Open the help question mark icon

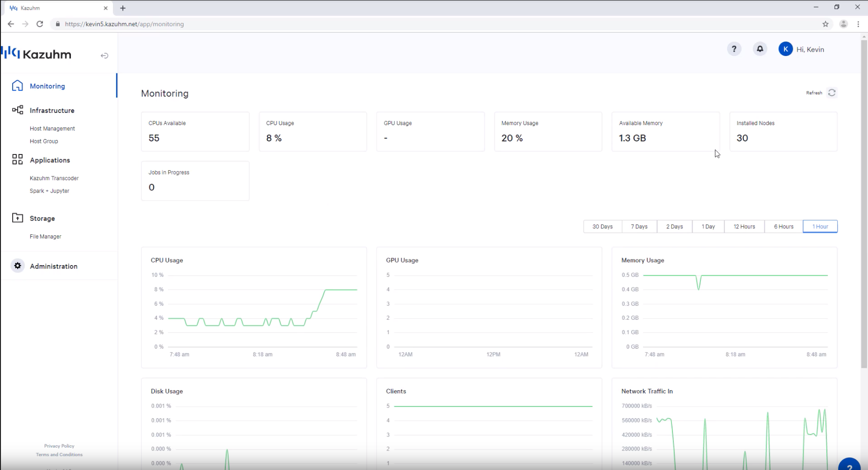click(x=734, y=49)
